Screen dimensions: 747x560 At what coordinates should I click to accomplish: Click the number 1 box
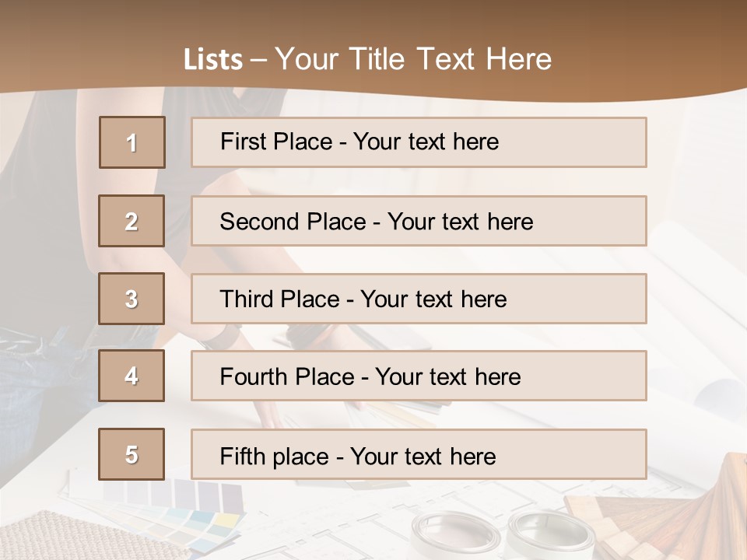click(x=132, y=142)
